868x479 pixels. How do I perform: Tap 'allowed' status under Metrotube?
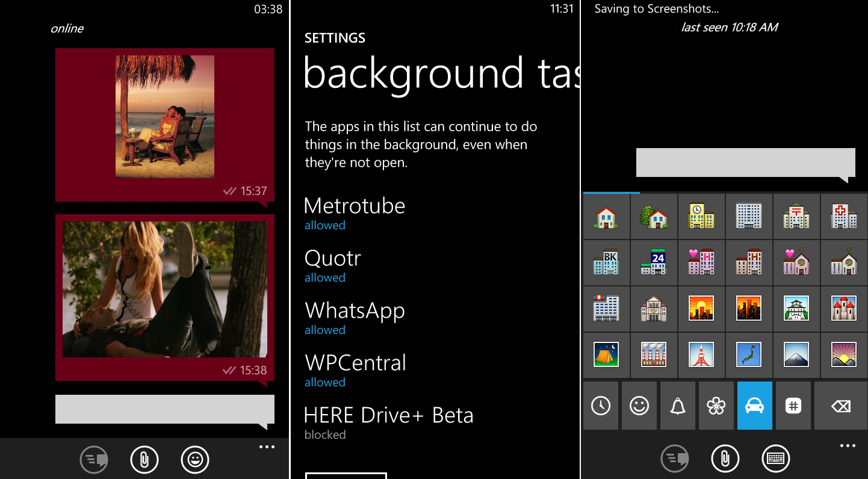[325, 225]
